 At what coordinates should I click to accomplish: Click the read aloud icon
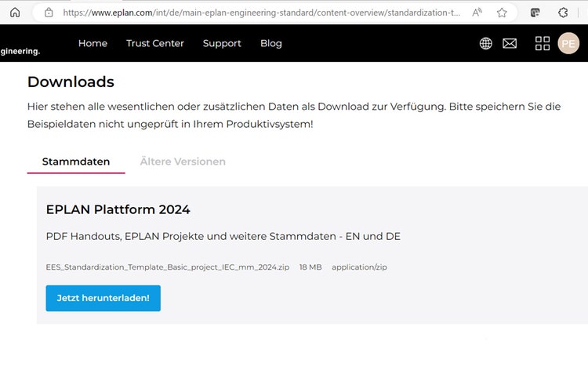coord(477,13)
